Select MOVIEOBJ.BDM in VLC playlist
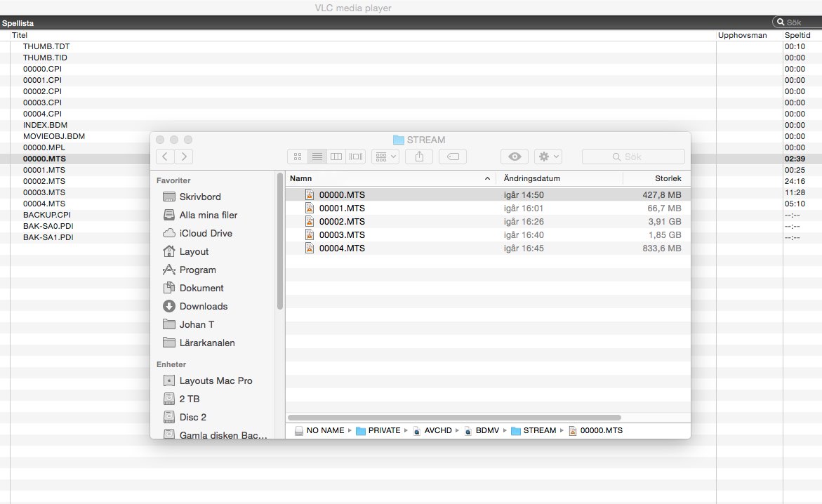Image resolution: width=822 pixels, height=504 pixels. (54, 136)
